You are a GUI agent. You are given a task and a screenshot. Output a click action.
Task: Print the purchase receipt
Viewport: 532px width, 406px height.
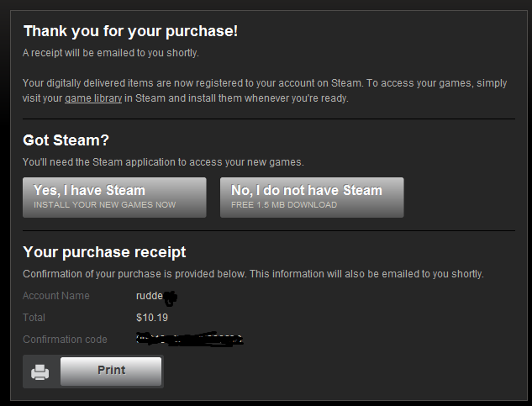111,371
